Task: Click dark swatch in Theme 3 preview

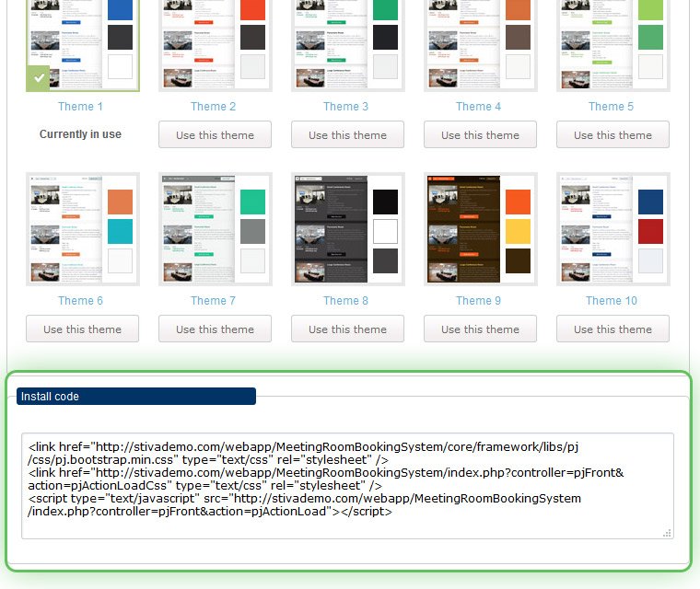Action: point(385,37)
